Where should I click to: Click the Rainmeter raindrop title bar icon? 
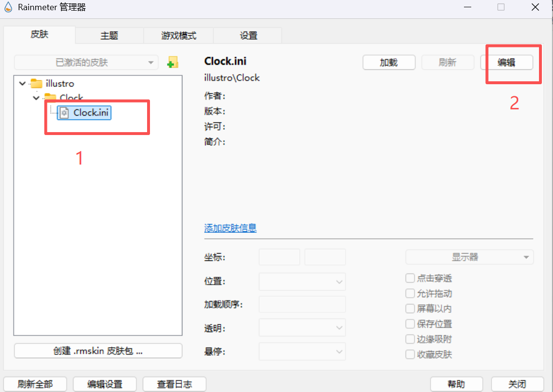click(8, 7)
